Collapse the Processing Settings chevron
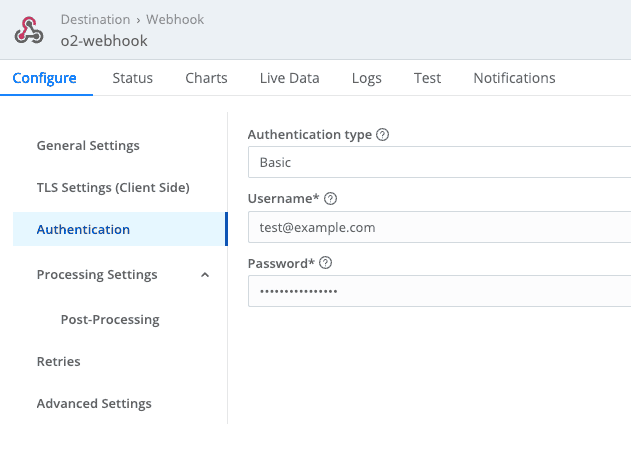This screenshot has width=631, height=455. pyautogui.click(x=205, y=275)
